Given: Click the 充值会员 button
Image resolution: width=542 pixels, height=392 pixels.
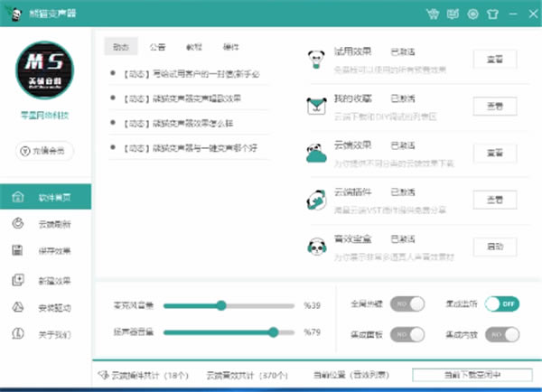Looking at the screenshot, I should click(x=44, y=151).
